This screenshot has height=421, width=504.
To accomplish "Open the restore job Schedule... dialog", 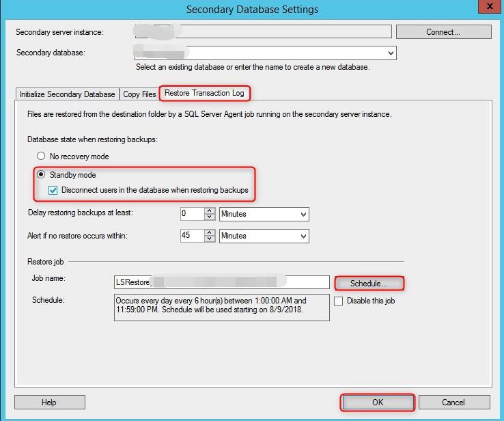I will [369, 283].
